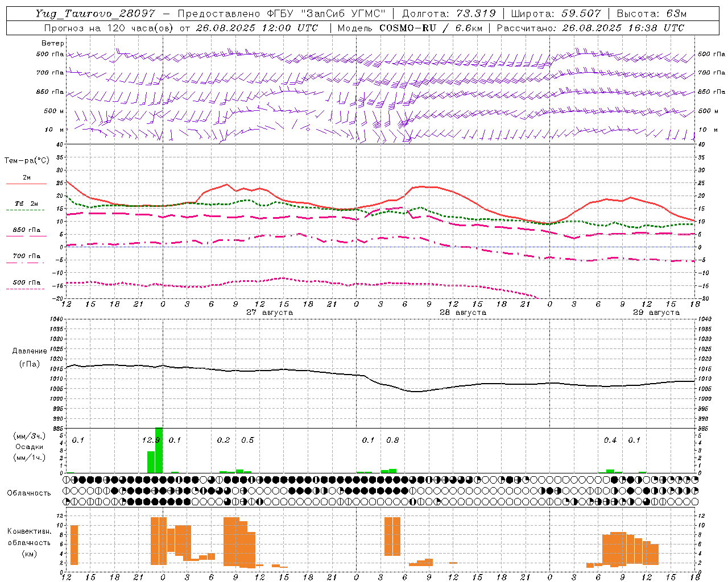Click the 0.5 precipitation amount value
728x582 pixels.
pos(247,440)
